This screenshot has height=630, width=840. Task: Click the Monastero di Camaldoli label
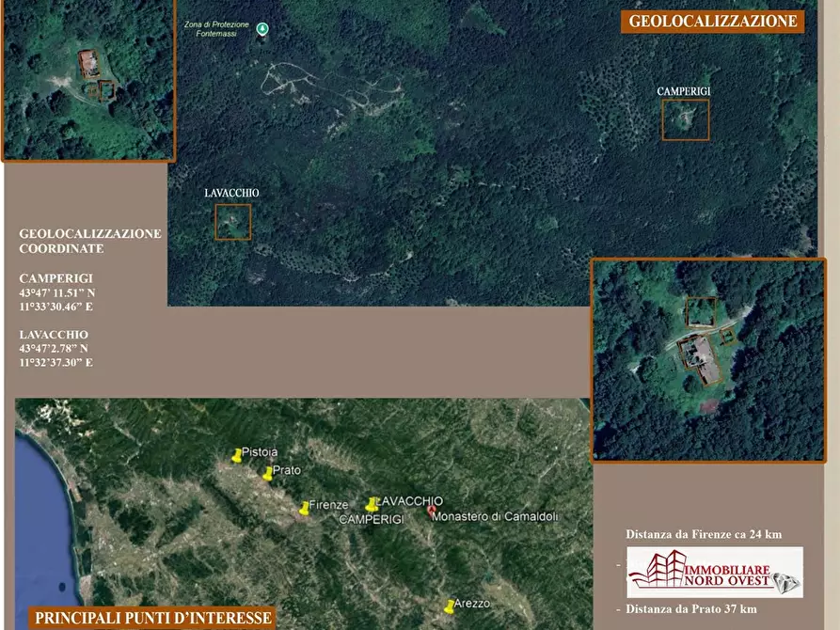[495, 517]
